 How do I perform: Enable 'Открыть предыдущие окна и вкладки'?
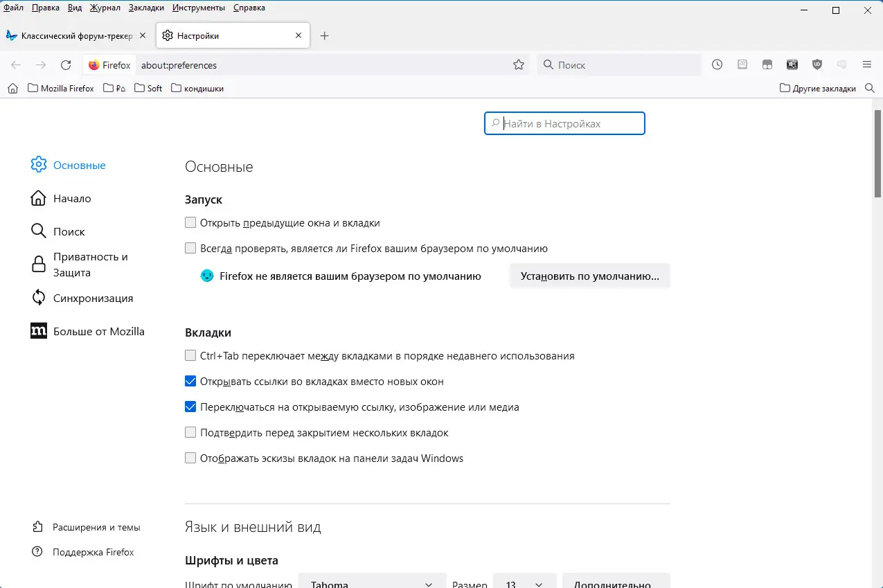click(x=190, y=222)
